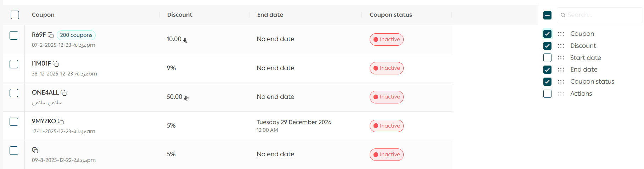Click copy icon in the last coupon row
This screenshot has width=644, height=169.
[x=35, y=150]
